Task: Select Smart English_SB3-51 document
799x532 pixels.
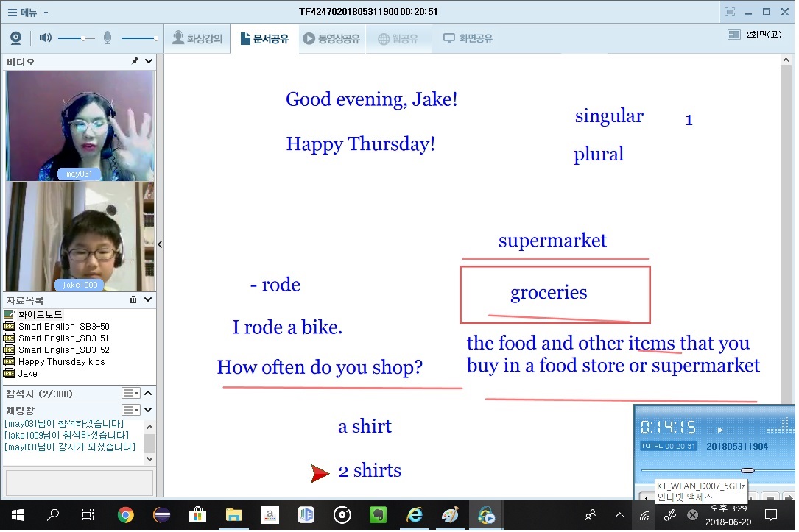Action: pyautogui.click(x=63, y=338)
